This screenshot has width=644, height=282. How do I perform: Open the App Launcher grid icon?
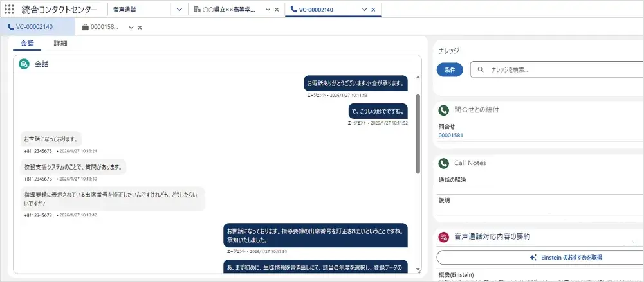point(9,10)
